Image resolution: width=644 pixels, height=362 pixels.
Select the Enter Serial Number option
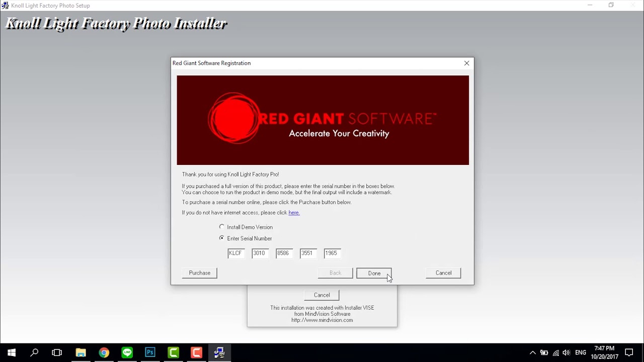(246, 238)
